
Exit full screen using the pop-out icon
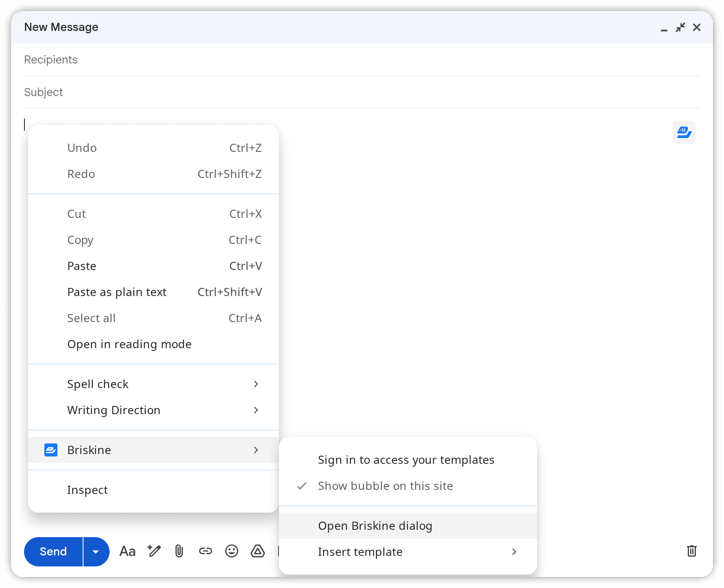coord(680,27)
